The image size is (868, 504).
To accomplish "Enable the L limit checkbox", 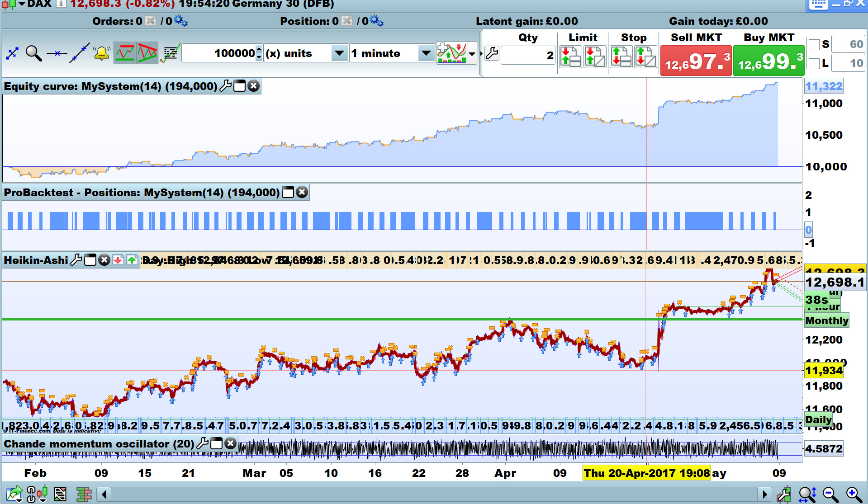I will [814, 63].
